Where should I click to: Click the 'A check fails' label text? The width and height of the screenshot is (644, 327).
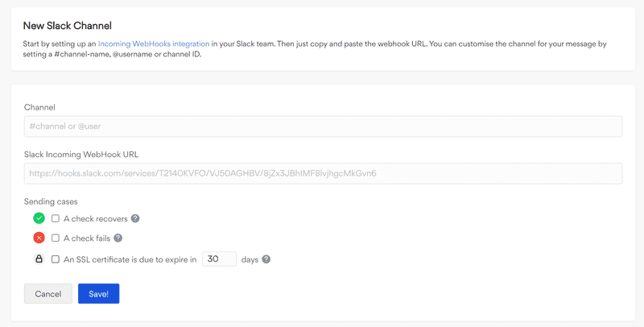[87, 238]
